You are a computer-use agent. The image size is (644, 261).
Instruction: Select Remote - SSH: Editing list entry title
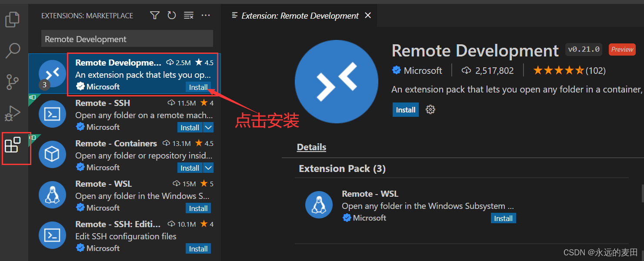(118, 224)
